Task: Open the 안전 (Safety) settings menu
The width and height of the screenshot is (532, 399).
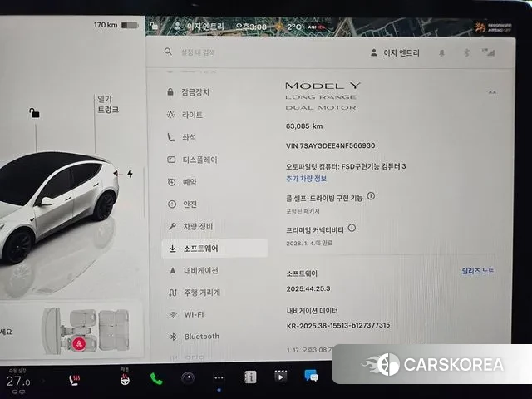Action: [x=182, y=204]
